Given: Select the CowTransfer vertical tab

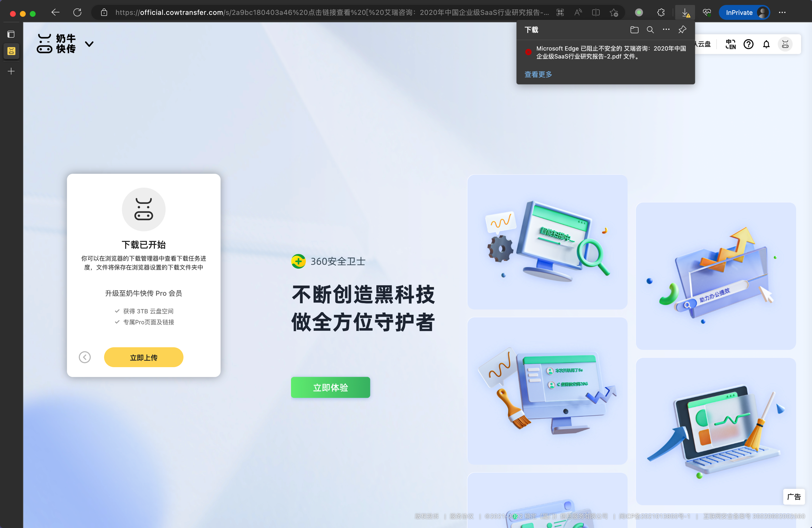Looking at the screenshot, I should click(11, 51).
